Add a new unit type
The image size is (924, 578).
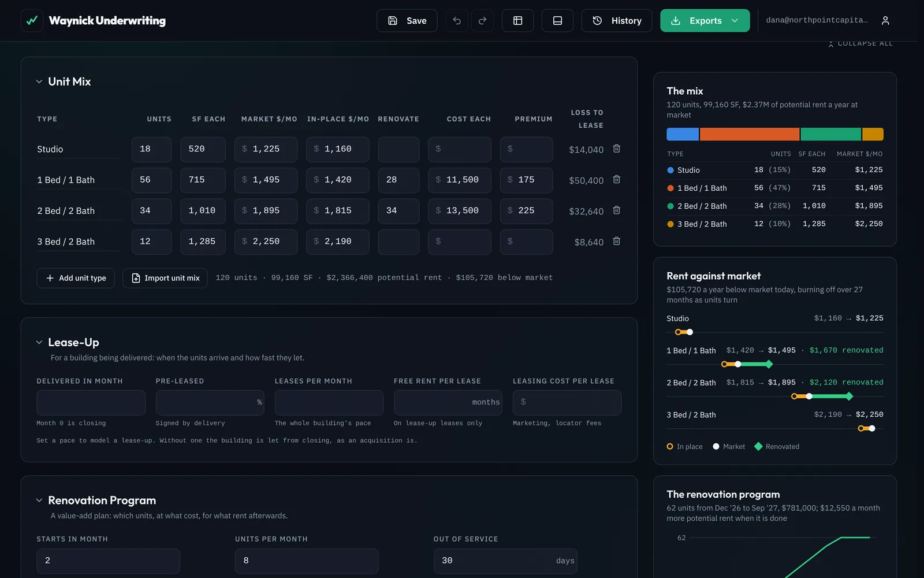(76, 278)
